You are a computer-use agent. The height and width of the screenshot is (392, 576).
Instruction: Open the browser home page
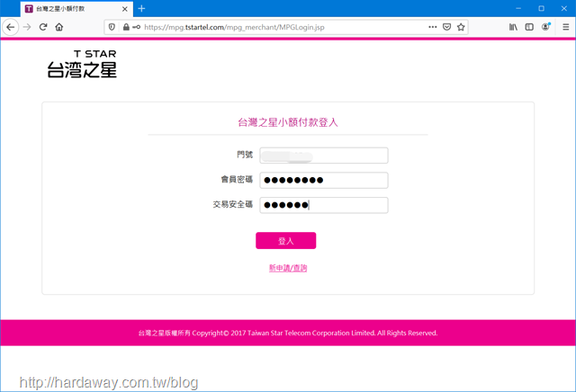(x=59, y=27)
